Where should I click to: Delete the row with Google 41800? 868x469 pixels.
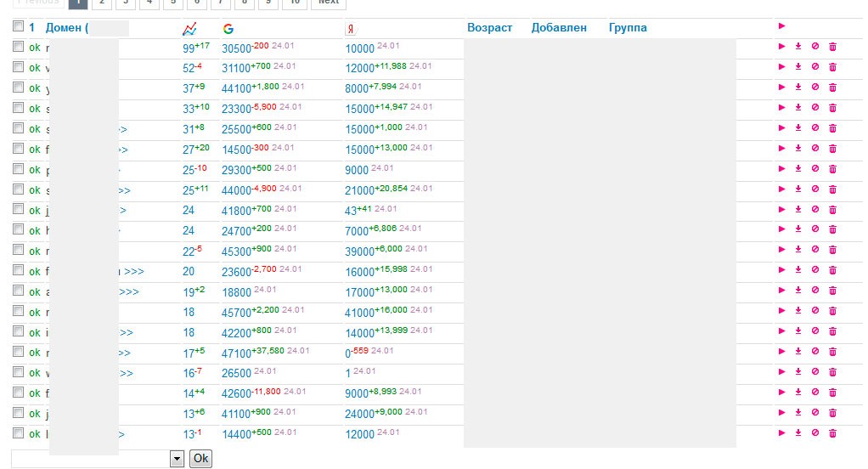(832, 209)
